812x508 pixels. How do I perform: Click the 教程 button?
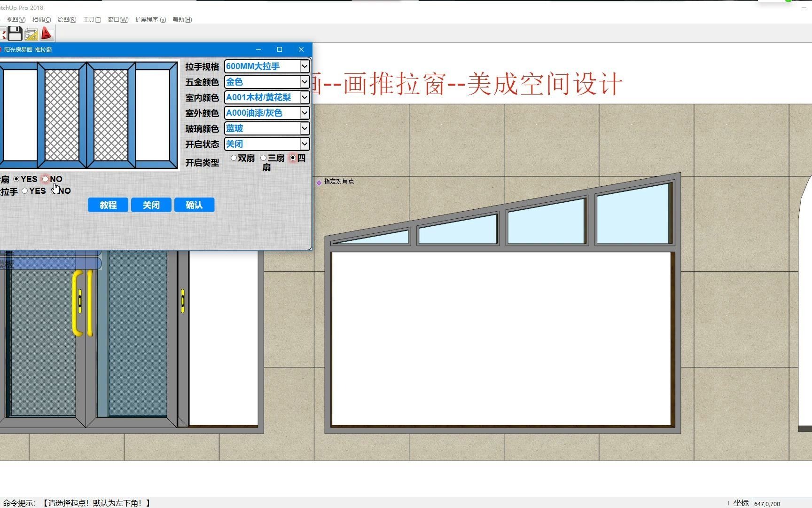(x=108, y=205)
